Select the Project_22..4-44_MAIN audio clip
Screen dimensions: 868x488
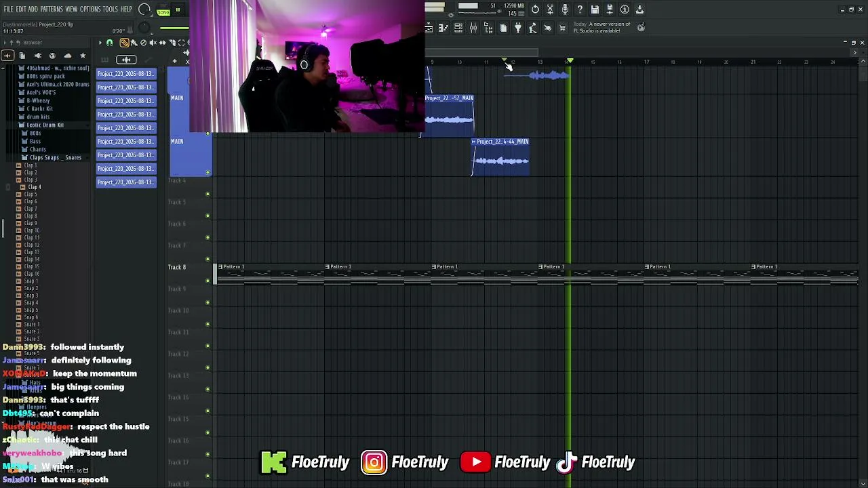(500, 157)
